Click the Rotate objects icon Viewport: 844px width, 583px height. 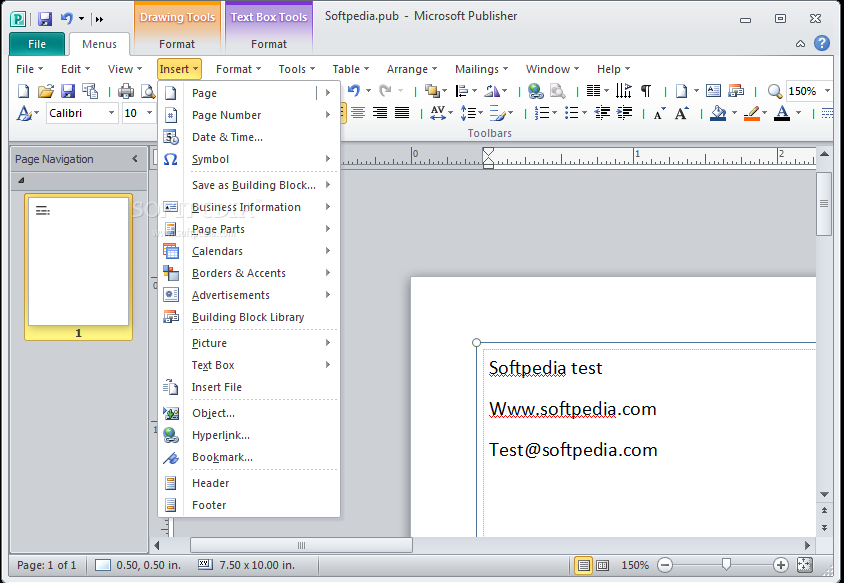point(492,91)
